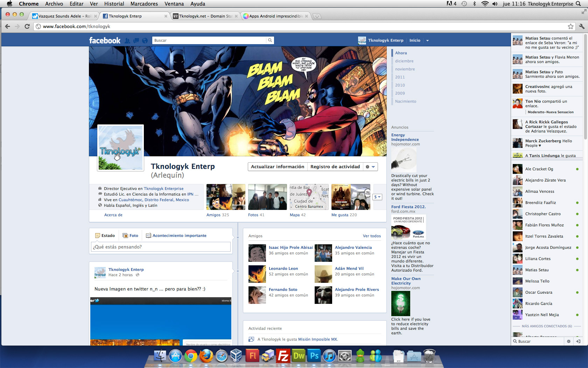This screenshot has height=368, width=588.
Task: Open Ver todos friends link
Action: point(372,236)
